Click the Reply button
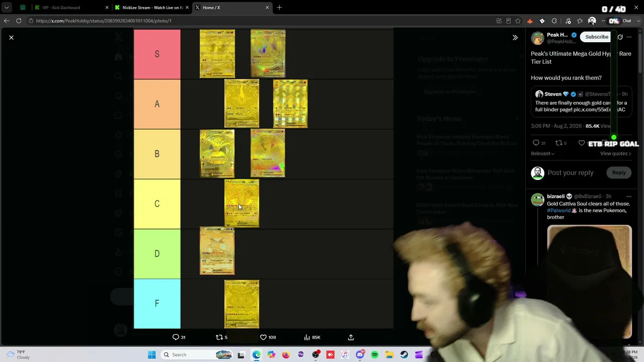 [619, 173]
